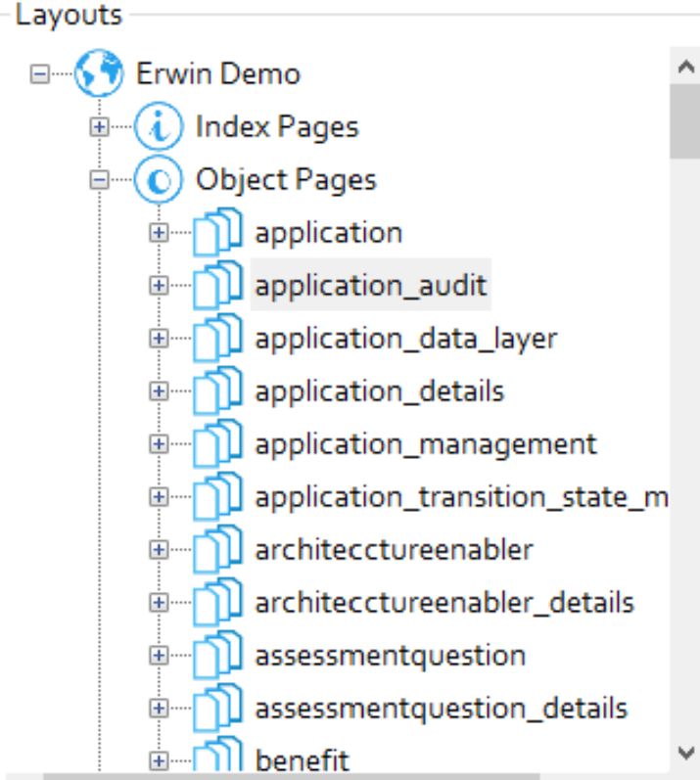The image size is (700, 780).
Task: Click the Erwin Demo globe icon
Action: point(99,73)
